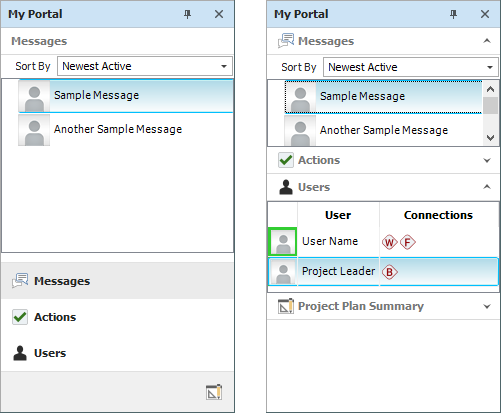Image resolution: width=501 pixels, height=413 pixels.
Task: Open Project Plan Summary icon in left panel footer
Action: pos(214,392)
